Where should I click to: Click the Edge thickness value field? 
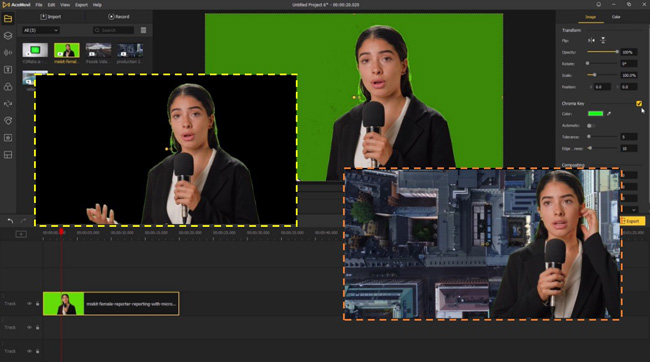pos(629,148)
